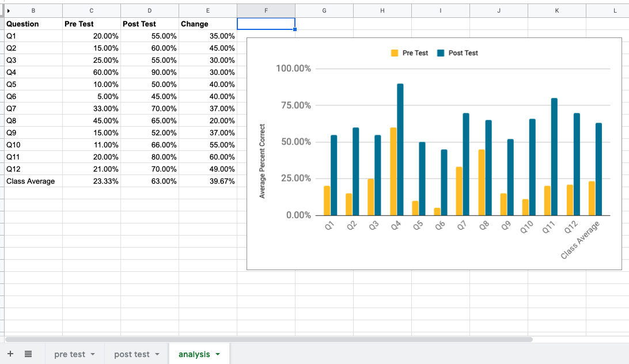Image resolution: width=629 pixels, height=364 pixels.
Task: Select the Average Percent Correct axis title
Action: [262, 161]
